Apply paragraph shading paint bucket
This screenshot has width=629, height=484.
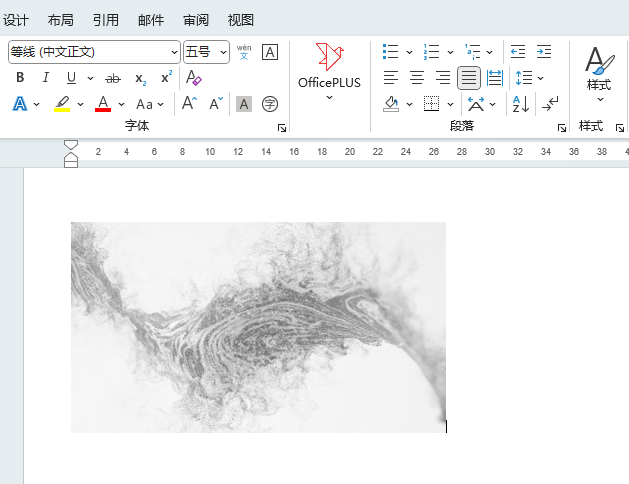pos(391,104)
